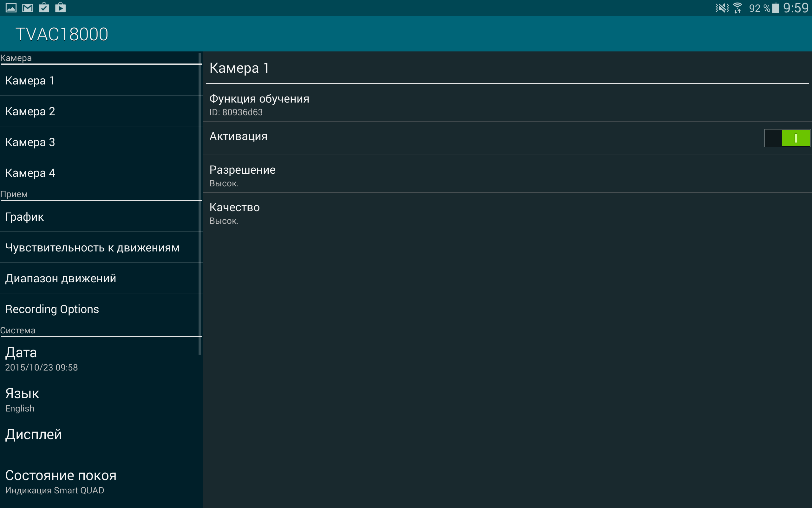
Task: Tap the Wi-Fi status icon
Action: pyautogui.click(x=737, y=8)
